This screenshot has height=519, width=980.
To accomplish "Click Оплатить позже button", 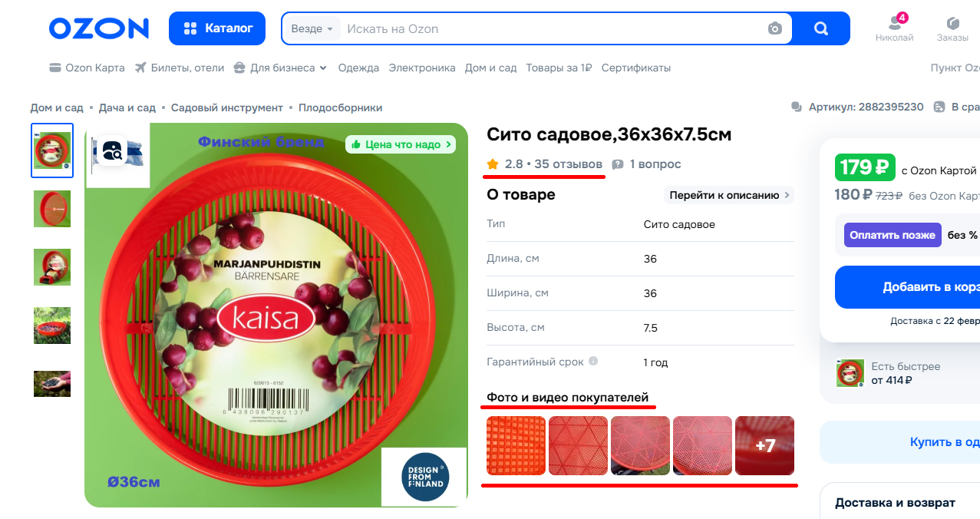I will click(x=893, y=235).
